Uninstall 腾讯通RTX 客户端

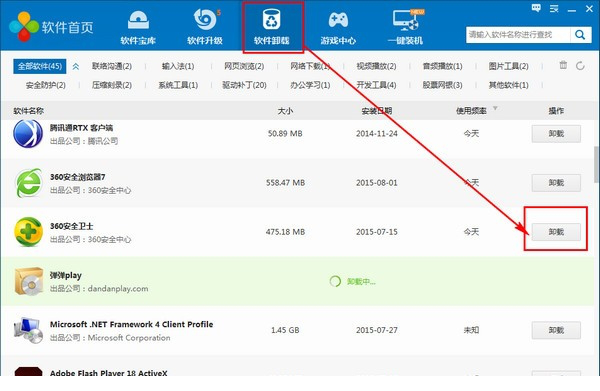click(x=556, y=134)
